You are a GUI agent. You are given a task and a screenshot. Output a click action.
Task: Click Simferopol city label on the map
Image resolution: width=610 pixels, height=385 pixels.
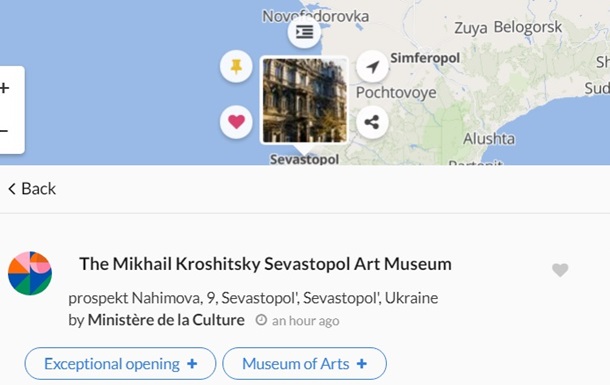[425, 58]
